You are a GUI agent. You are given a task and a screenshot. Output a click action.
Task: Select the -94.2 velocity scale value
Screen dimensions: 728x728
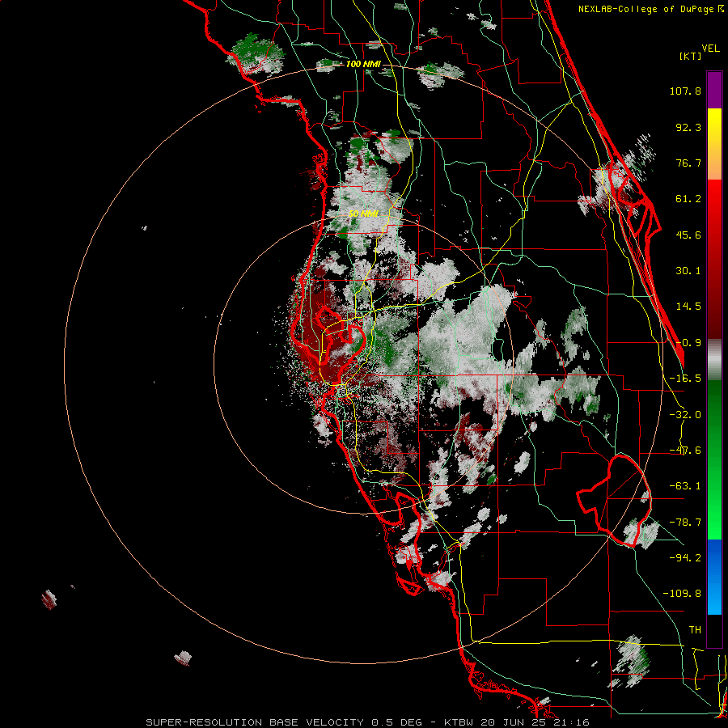point(685,557)
